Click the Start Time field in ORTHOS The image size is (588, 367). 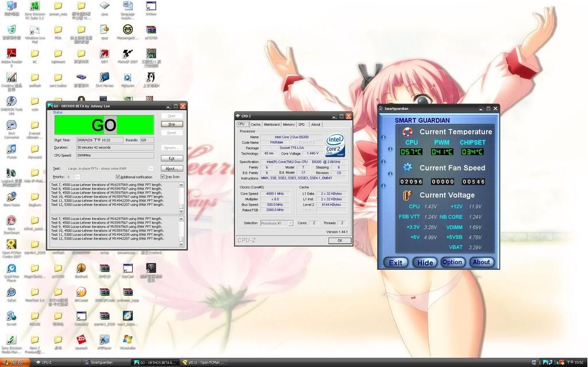[100, 140]
